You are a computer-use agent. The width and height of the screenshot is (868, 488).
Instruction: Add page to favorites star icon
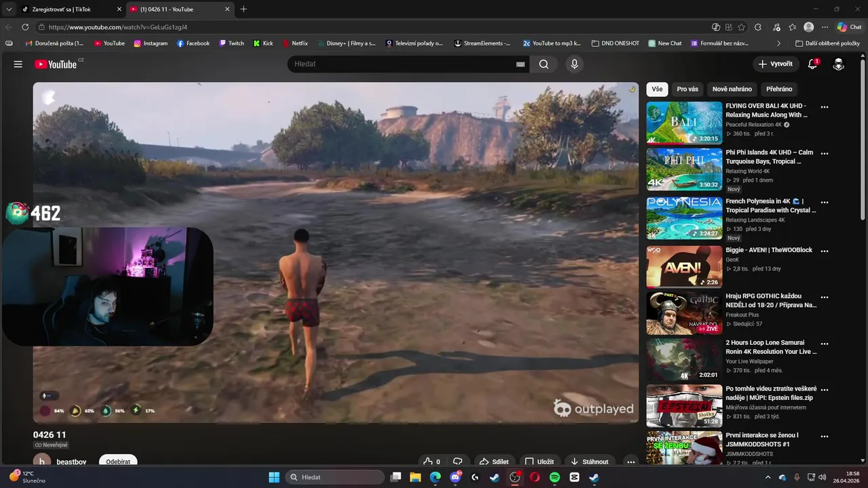[741, 27]
